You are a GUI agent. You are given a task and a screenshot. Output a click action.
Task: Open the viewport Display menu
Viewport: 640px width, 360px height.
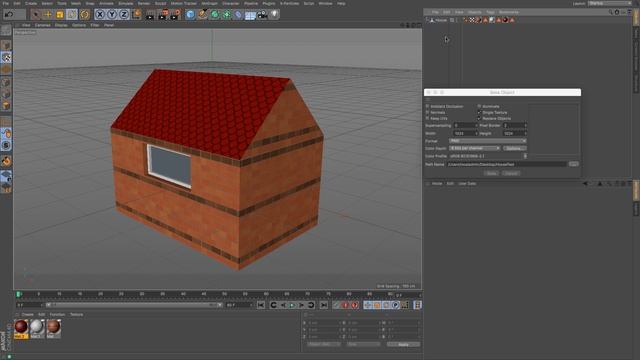click(x=61, y=25)
